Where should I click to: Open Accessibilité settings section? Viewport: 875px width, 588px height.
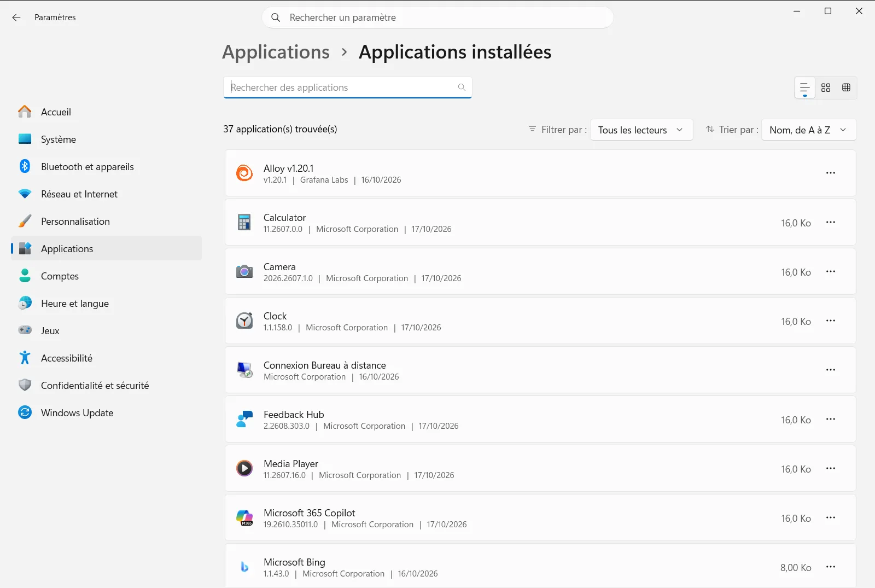[x=107, y=358]
